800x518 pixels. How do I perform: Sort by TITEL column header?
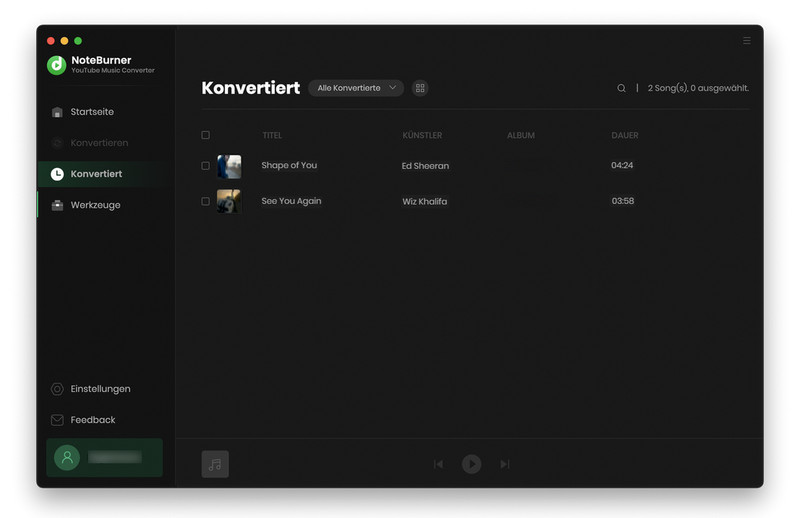click(272, 135)
